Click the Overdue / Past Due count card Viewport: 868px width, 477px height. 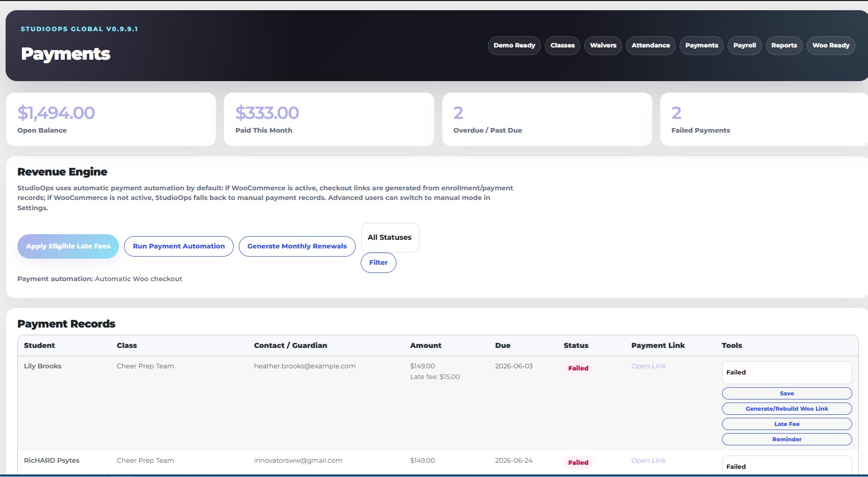click(547, 119)
